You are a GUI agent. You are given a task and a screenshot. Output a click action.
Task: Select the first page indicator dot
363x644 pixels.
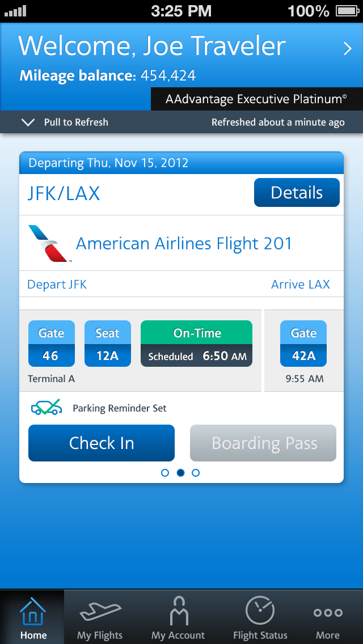[x=165, y=473]
